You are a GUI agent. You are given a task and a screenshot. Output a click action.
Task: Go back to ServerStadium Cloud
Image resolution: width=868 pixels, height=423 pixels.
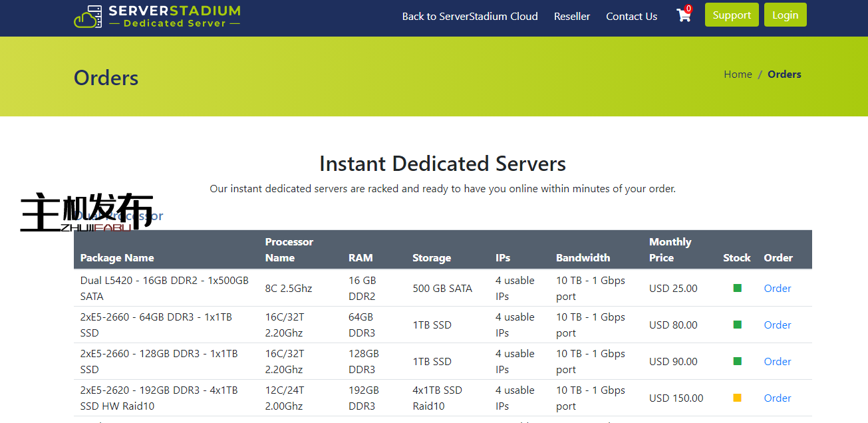pyautogui.click(x=470, y=17)
